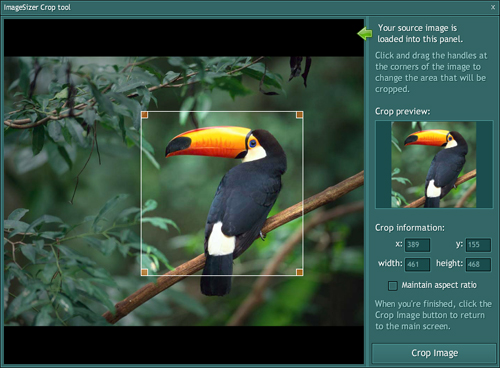Click the 'ImageSizer Crop tool' window title

coord(37,7)
